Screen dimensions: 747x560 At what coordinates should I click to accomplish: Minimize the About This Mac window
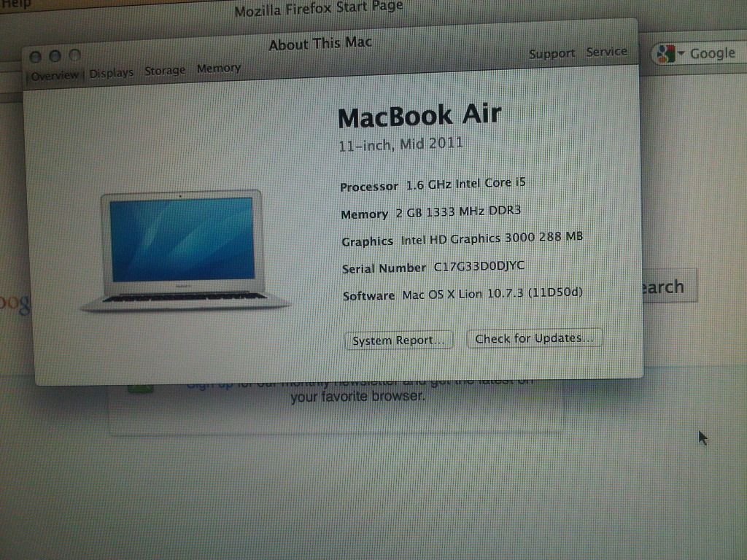55,56
